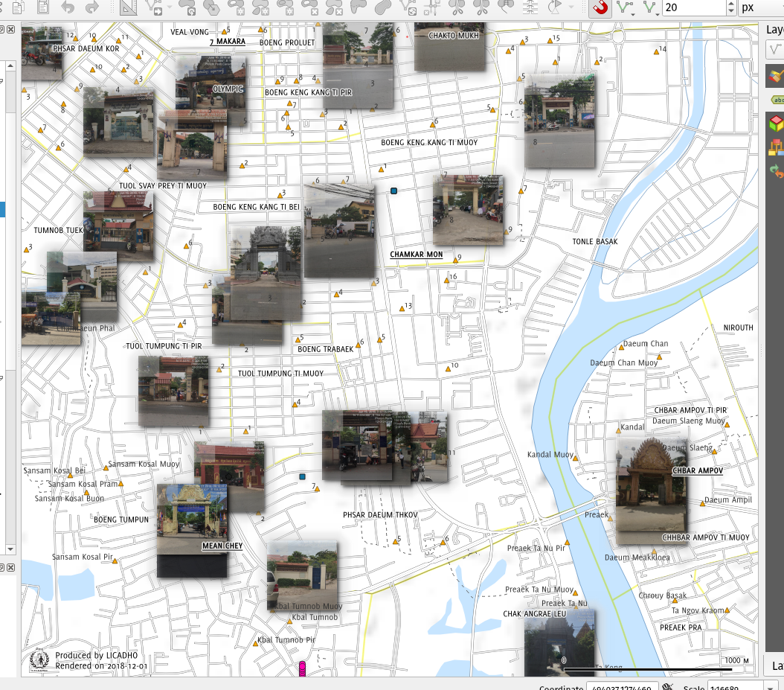
Task: Open the layer styling paintbrush icon
Action: click(x=776, y=76)
